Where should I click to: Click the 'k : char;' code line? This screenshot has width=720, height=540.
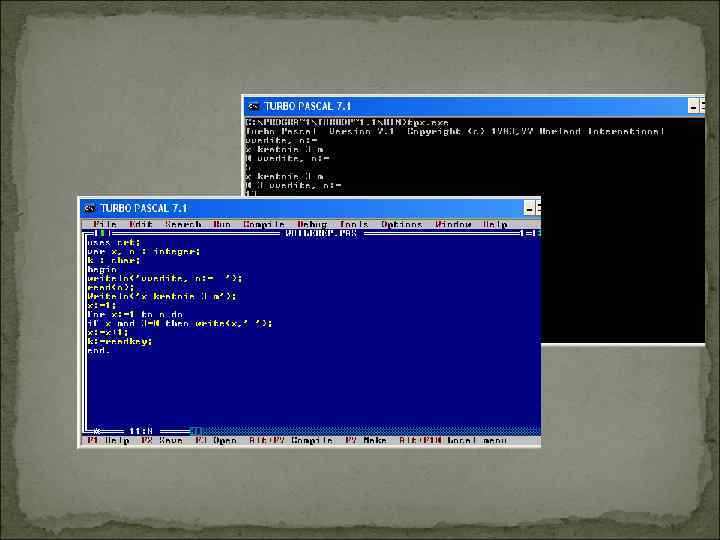click(114, 260)
